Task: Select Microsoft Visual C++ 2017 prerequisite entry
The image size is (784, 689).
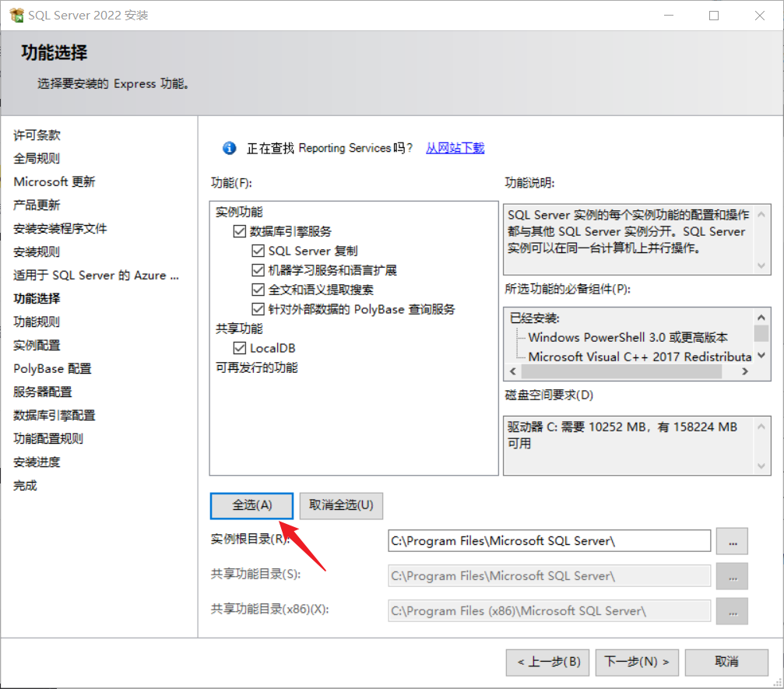Action: click(x=640, y=357)
